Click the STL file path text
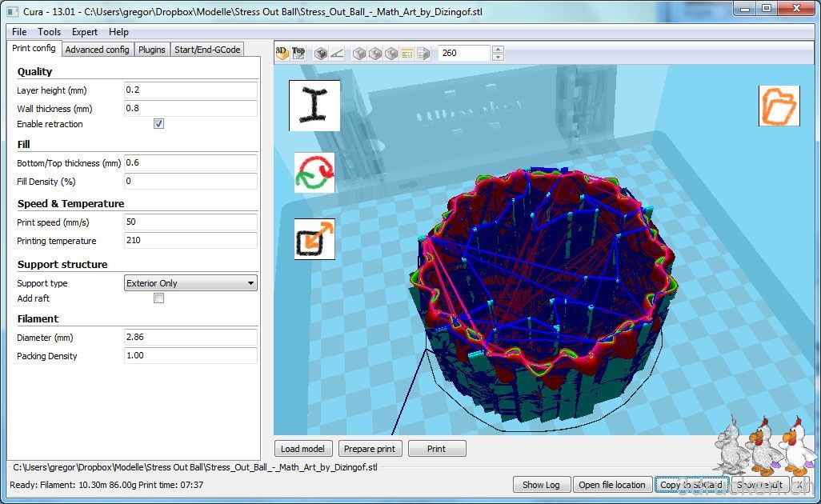The height and width of the screenshot is (504, 821). point(194,467)
